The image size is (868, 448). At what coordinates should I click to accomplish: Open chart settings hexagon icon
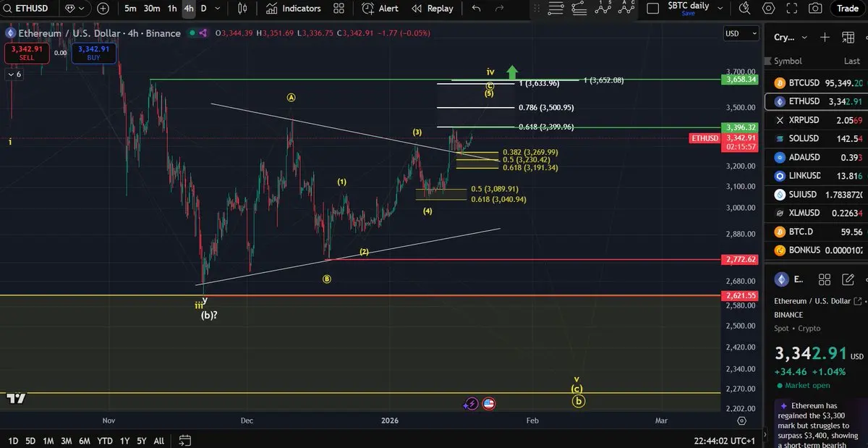tap(769, 9)
